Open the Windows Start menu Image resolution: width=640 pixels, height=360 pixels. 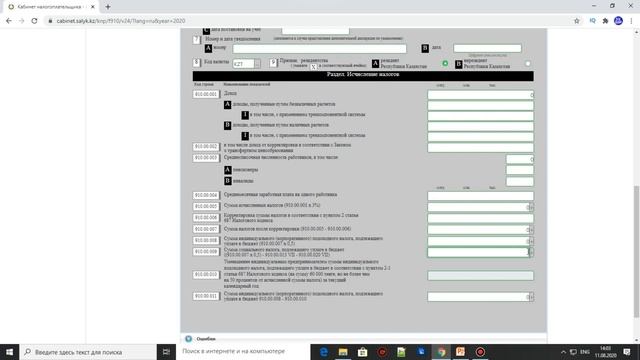tap(9, 352)
